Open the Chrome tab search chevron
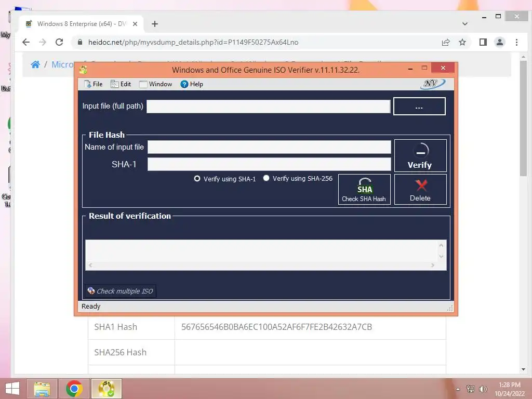532x399 pixels. [x=465, y=24]
